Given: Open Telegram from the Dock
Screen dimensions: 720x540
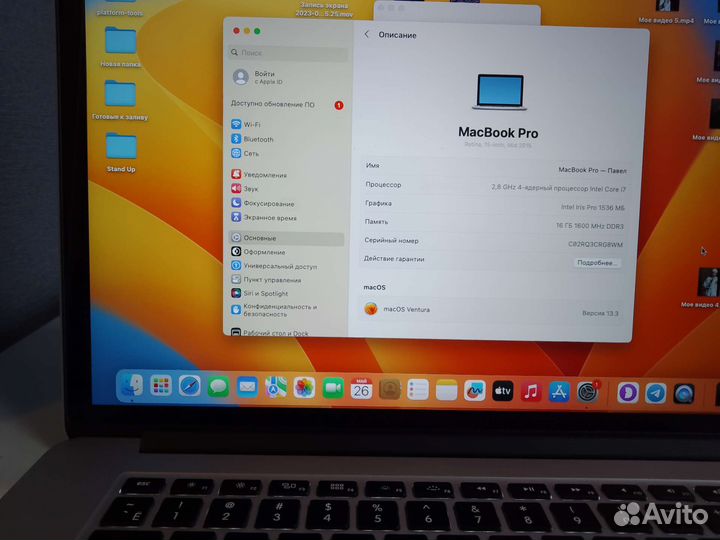Looking at the screenshot, I should pyautogui.click(x=656, y=394).
